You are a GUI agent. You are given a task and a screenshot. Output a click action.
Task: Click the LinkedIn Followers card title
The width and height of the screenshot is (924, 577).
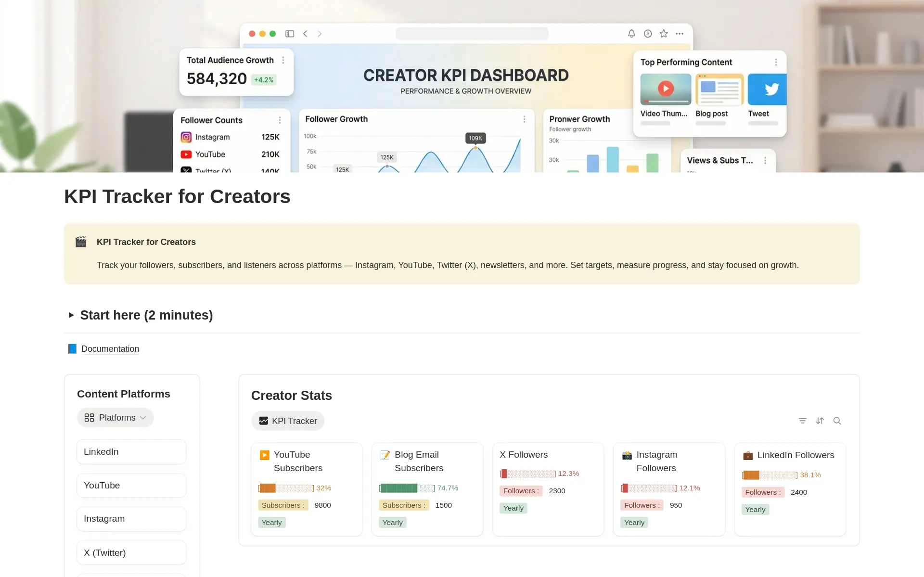coord(796,455)
